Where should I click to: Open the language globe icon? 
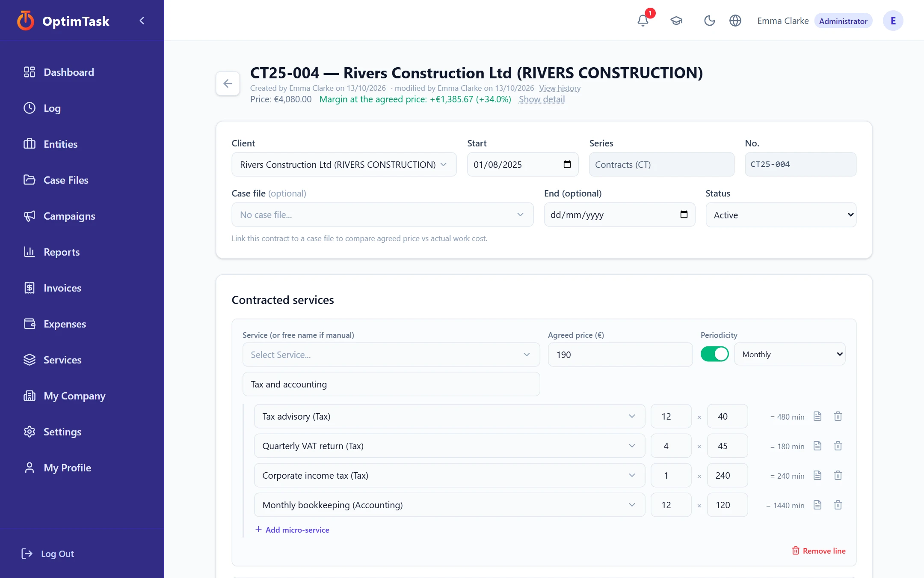(735, 21)
